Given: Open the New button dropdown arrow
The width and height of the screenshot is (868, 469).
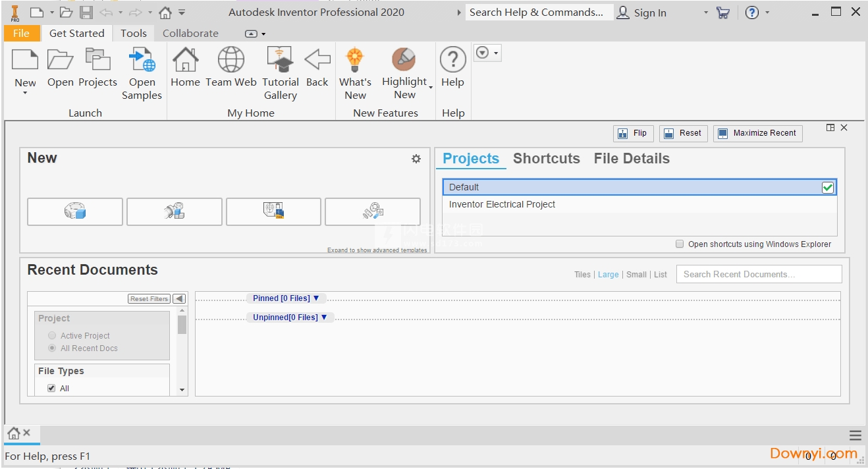Looking at the screenshot, I should pos(25,92).
